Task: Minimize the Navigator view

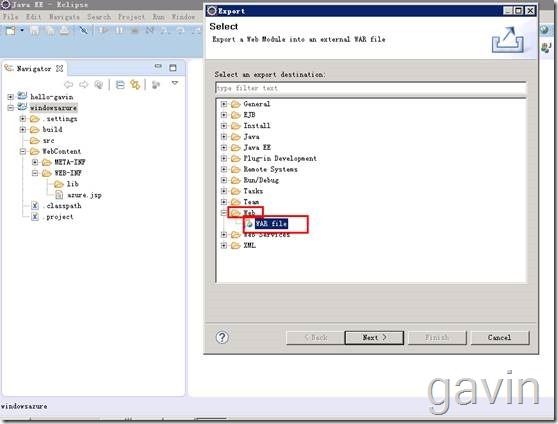Action: coord(158,67)
